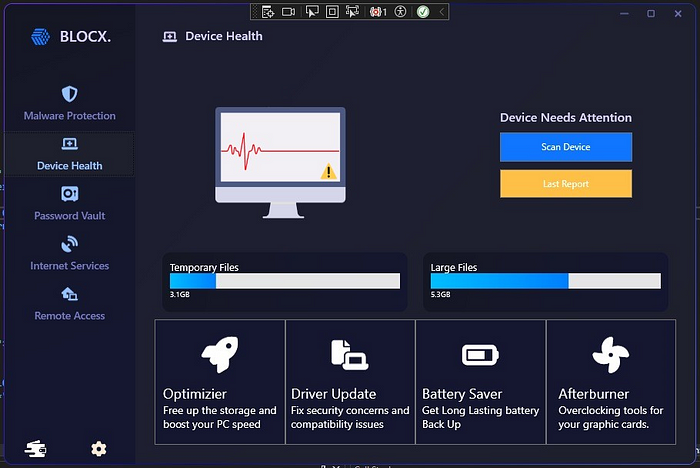Click the Afterburner fan icon
700x468 pixels.
pyautogui.click(x=611, y=355)
